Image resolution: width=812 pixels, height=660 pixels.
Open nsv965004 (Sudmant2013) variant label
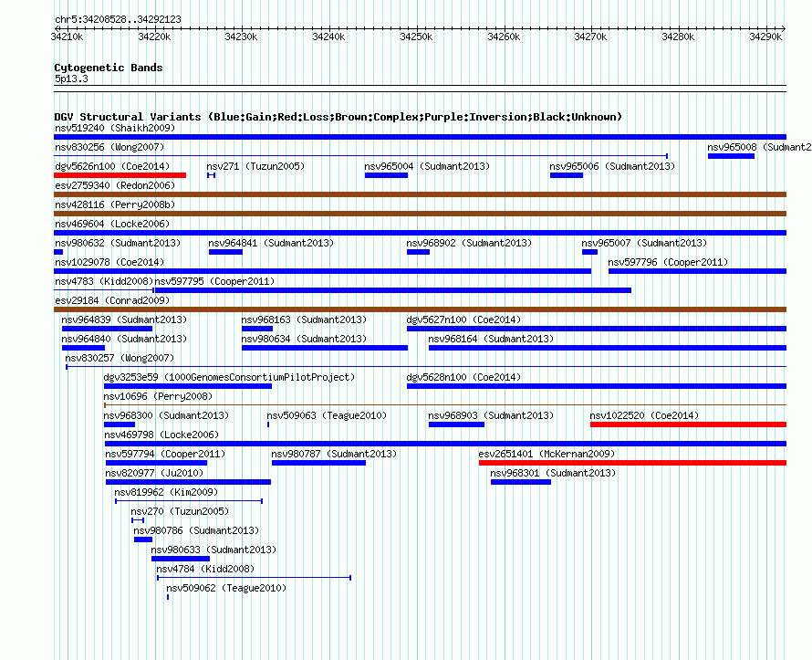(427, 166)
